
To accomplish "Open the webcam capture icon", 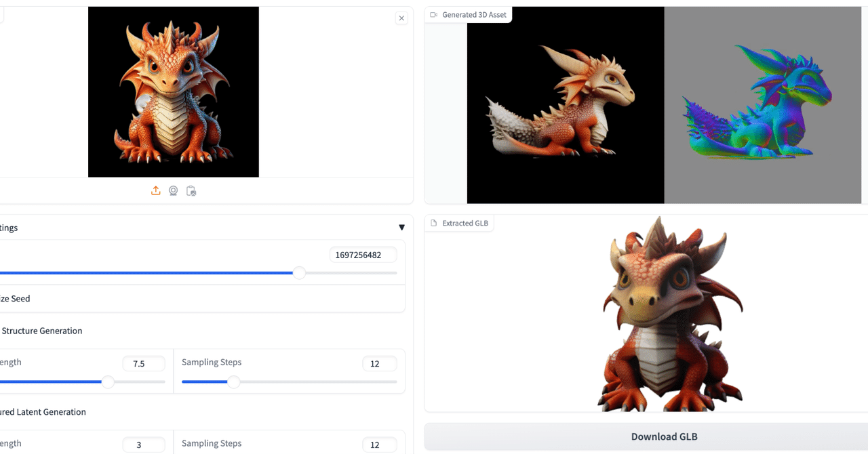I will (173, 190).
